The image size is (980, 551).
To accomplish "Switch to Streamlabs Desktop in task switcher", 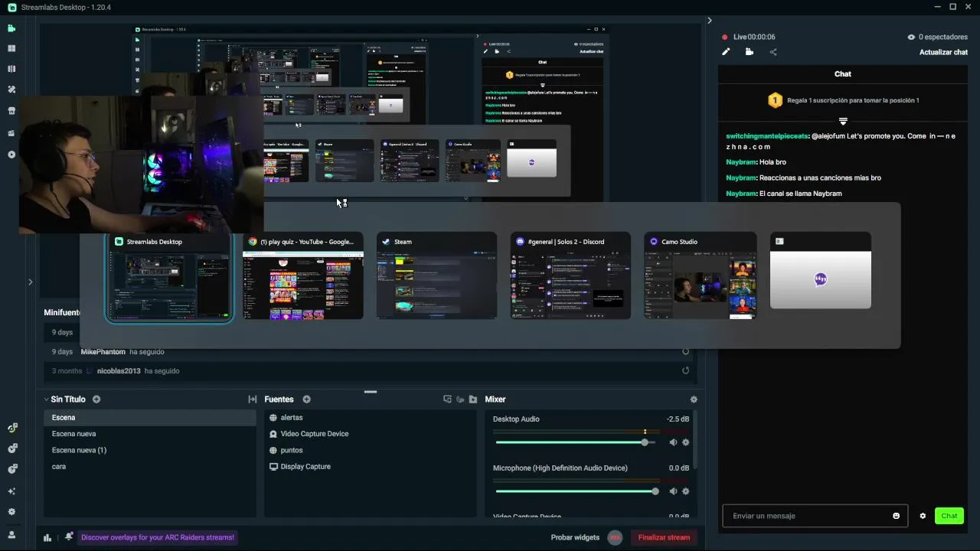I will click(169, 277).
